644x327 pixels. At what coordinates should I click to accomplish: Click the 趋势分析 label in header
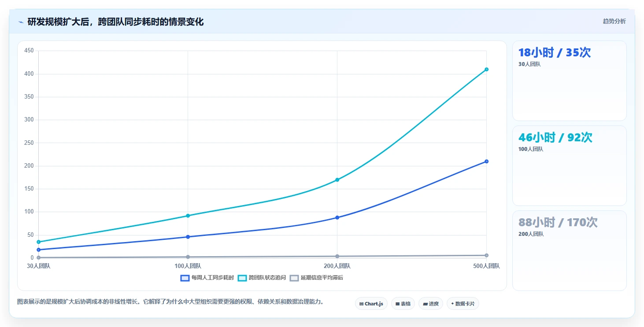[x=614, y=21]
